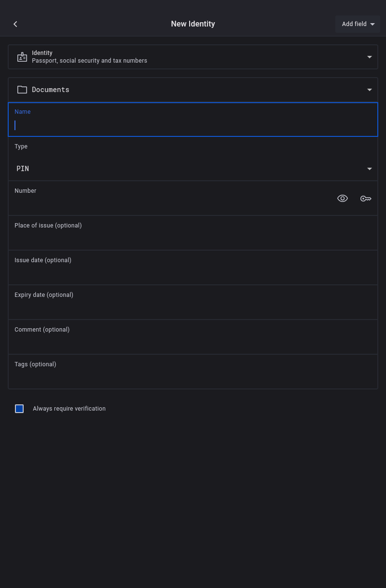386x588 pixels.
Task: Focus the Tags optional field
Action: [x=193, y=376]
